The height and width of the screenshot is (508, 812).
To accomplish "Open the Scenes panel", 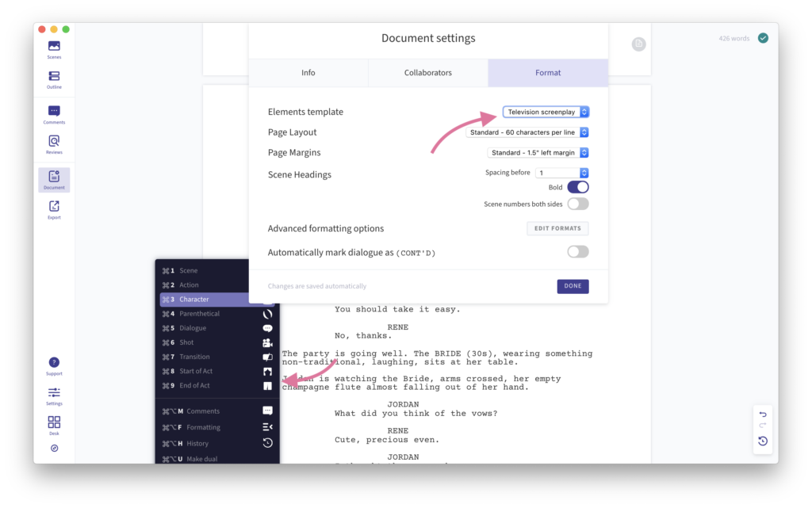I will [x=53, y=48].
